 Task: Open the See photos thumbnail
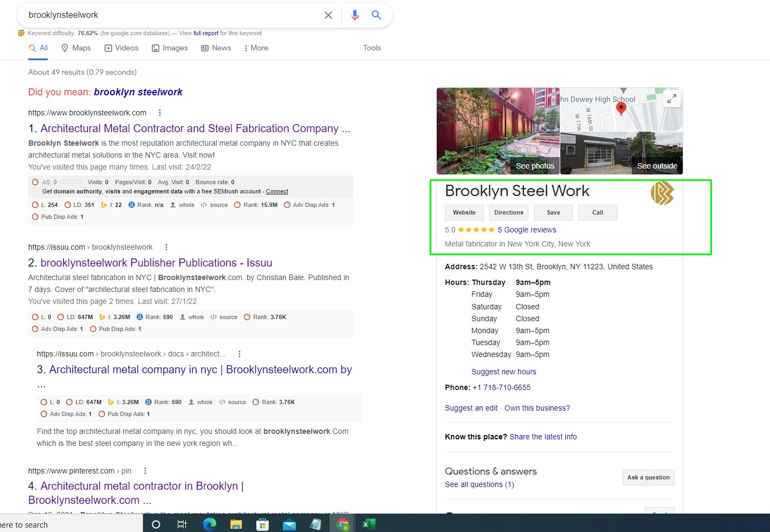pyautogui.click(x=498, y=131)
